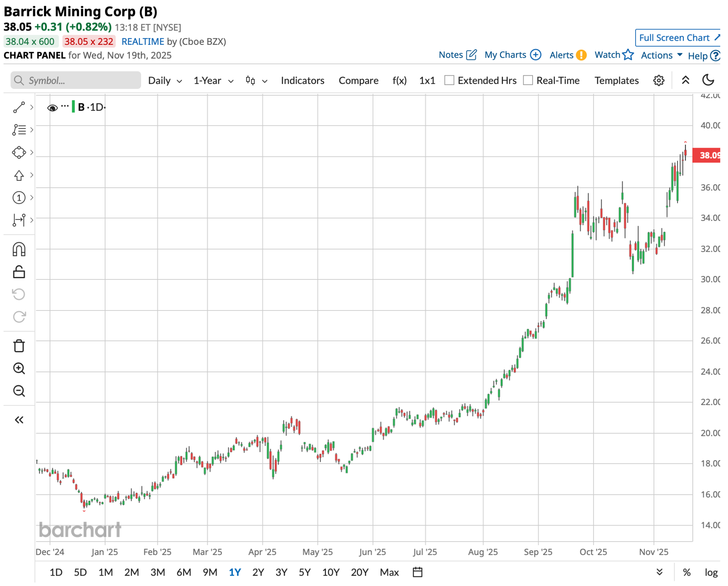728x586 pixels.
Task: Enable the Extended Hrs checkbox
Action: coord(449,80)
